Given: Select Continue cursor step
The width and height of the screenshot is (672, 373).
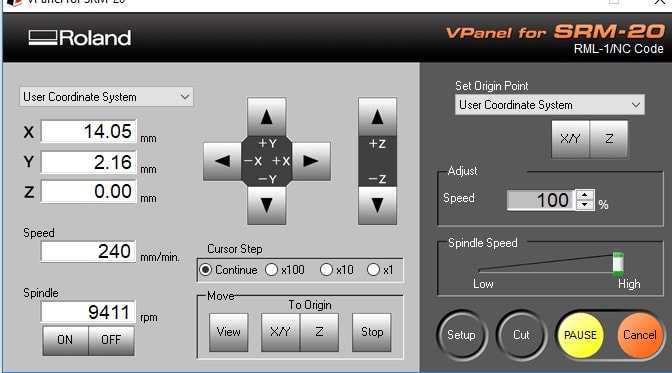Looking at the screenshot, I should point(228,270).
